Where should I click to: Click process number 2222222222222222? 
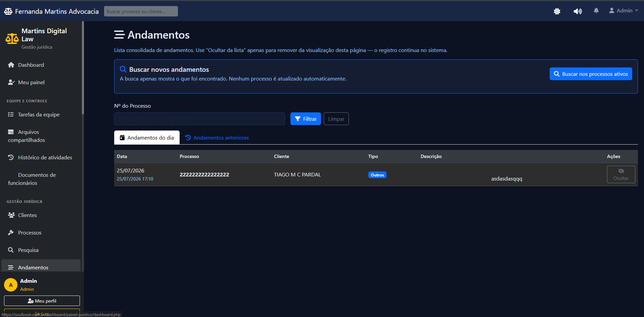tap(204, 174)
